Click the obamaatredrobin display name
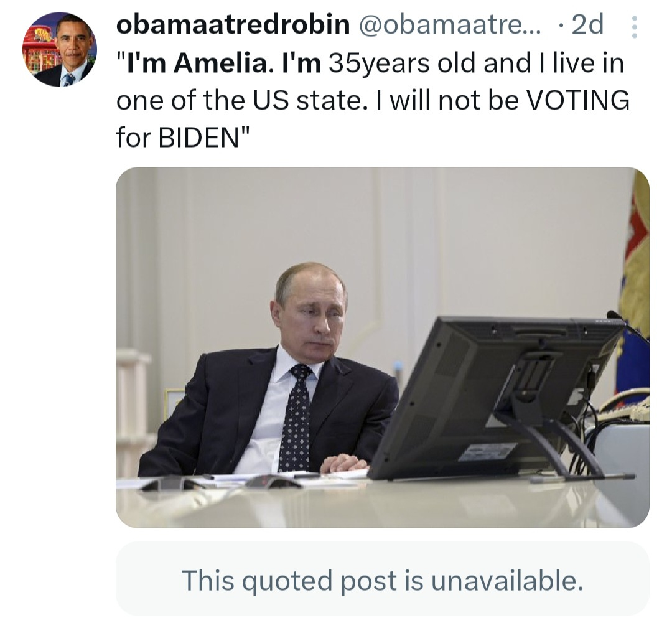The width and height of the screenshot is (672, 628). point(233,24)
